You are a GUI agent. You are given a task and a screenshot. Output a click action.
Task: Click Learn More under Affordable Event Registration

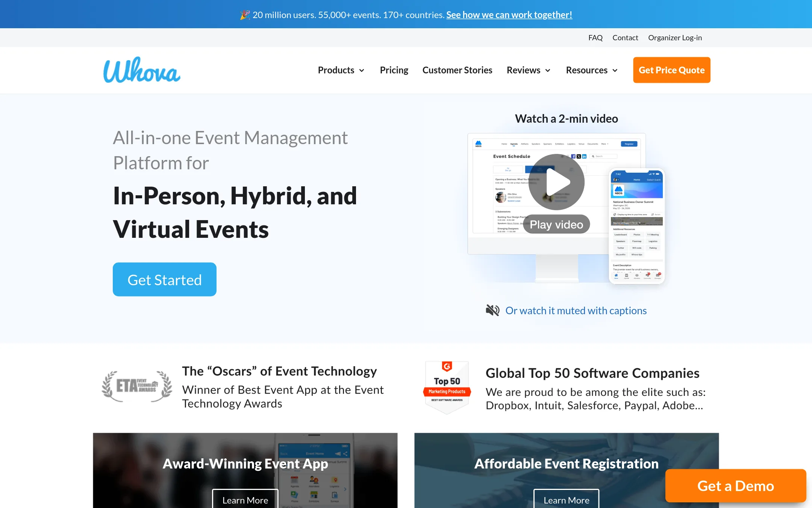(567, 499)
